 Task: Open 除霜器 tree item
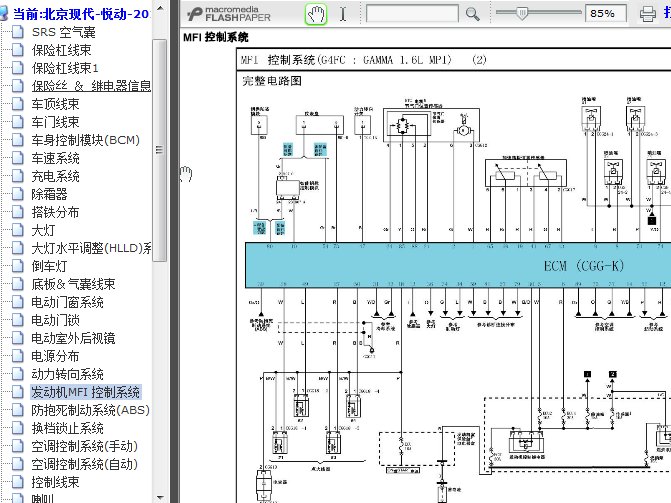coord(49,194)
